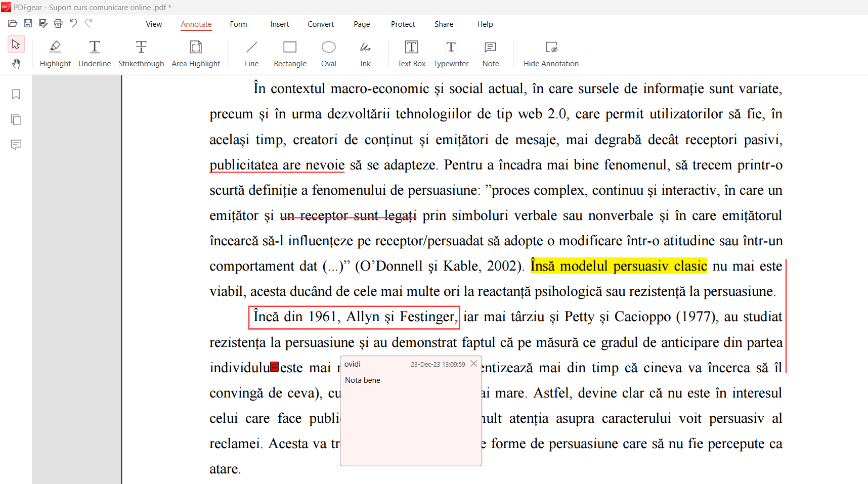Choose the Typewriter annotation tool

tap(451, 53)
